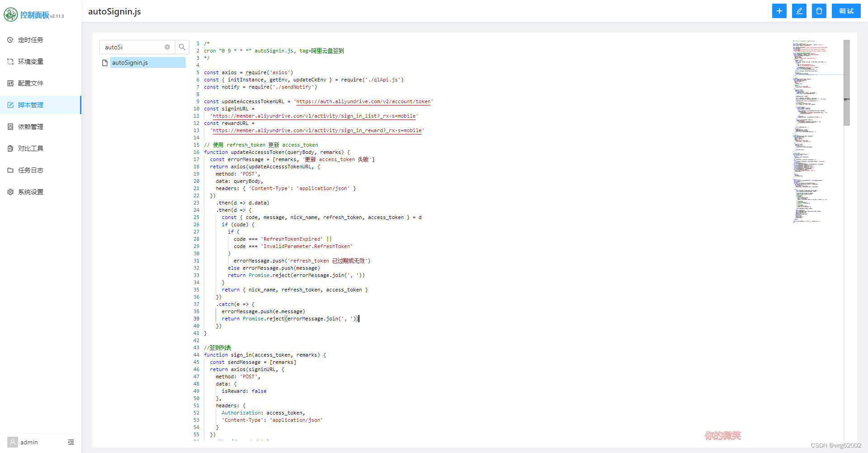This screenshot has width=868, height=453.
Task: Open the 环境变量 menu item
Action: [x=41, y=62]
